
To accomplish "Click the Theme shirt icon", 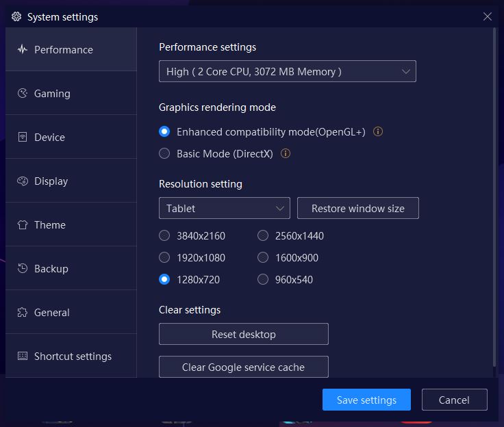I will click(23, 225).
